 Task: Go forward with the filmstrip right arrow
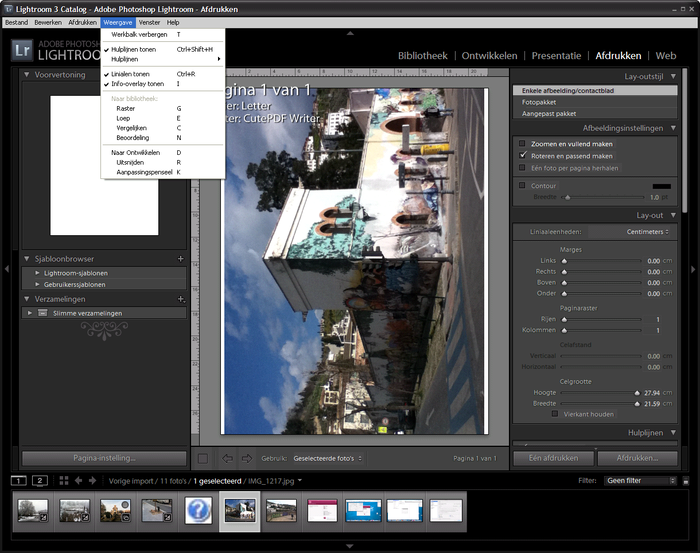tap(92, 481)
